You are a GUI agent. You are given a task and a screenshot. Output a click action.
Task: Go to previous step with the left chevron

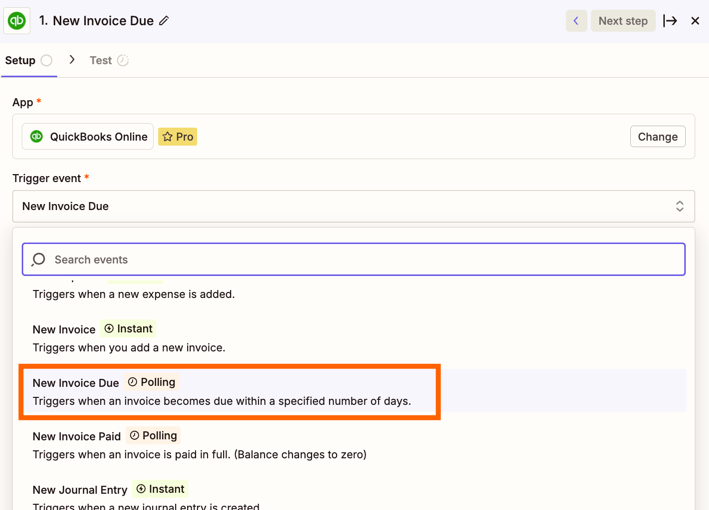(x=576, y=21)
